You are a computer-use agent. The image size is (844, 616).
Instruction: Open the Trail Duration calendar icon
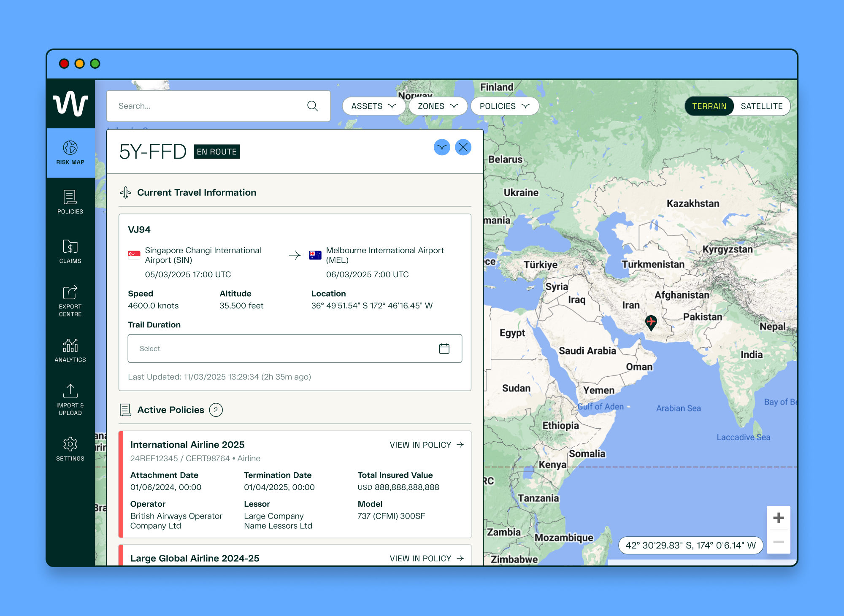tap(444, 349)
